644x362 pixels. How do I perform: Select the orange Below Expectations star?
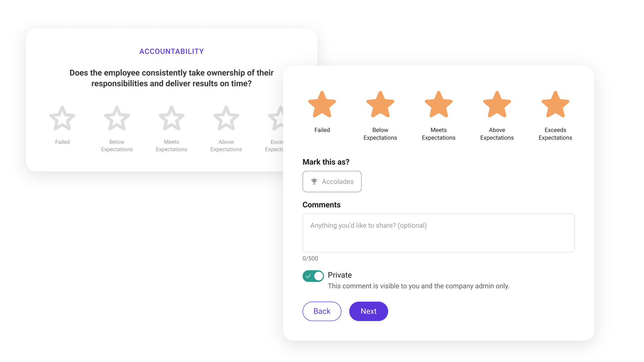[380, 105]
